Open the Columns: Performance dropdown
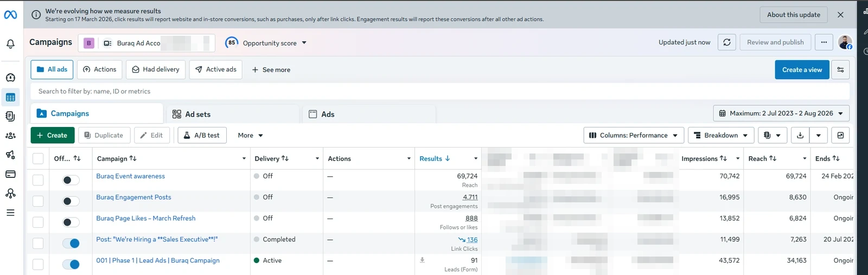The height and width of the screenshot is (275, 868). 634,135
